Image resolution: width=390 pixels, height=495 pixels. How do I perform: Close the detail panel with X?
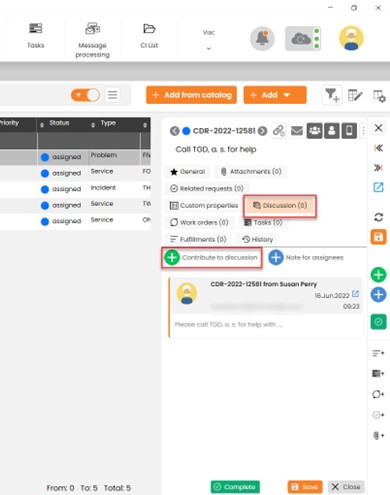378,128
